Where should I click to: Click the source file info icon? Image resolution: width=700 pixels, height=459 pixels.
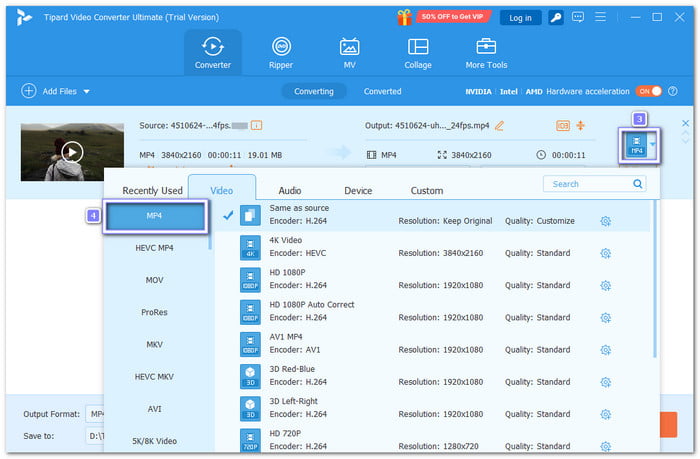click(x=256, y=125)
